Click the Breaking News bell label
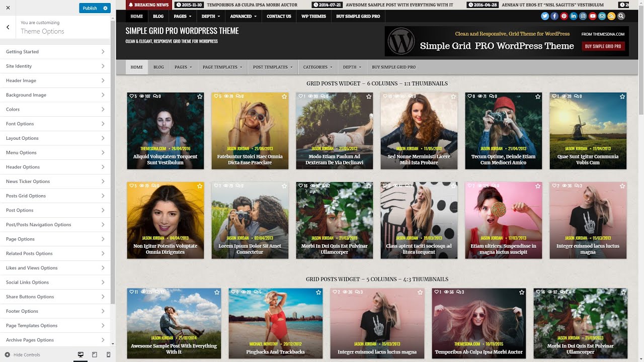Viewport: 644px width, 362px height. [148, 5]
